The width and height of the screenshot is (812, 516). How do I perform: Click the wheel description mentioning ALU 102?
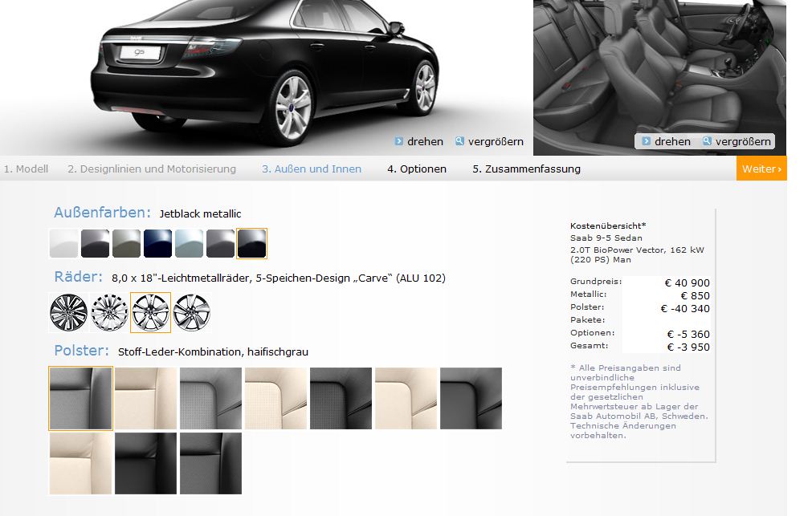click(279, 278)
